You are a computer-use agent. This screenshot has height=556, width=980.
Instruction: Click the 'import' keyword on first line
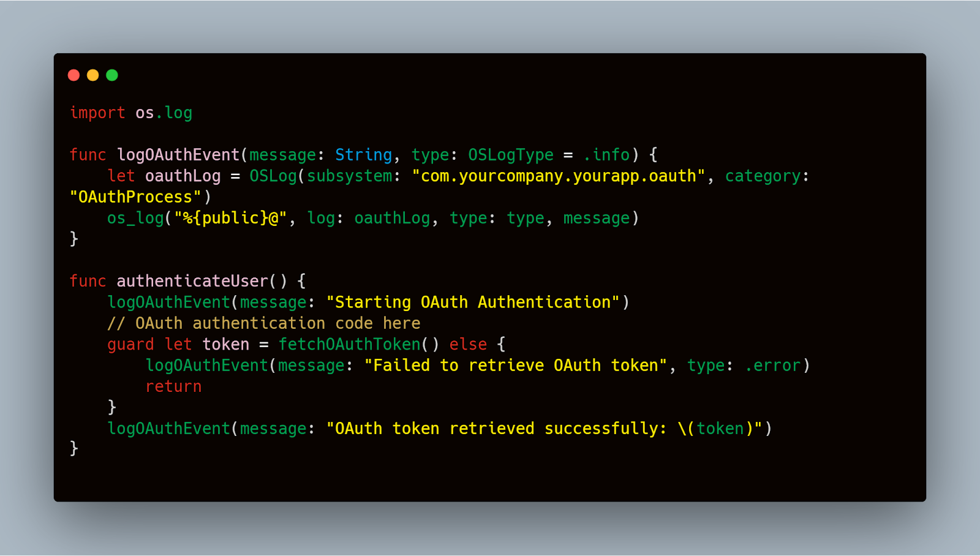[97, 113]
